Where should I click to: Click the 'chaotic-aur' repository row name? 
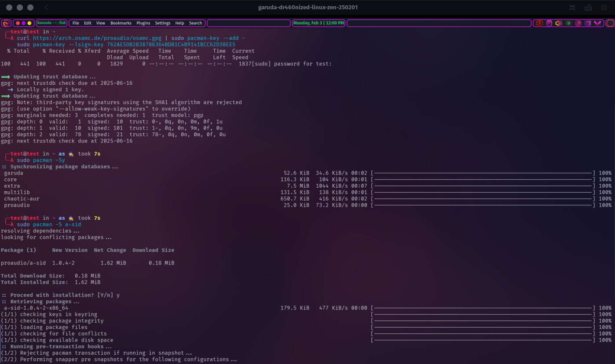22,199
